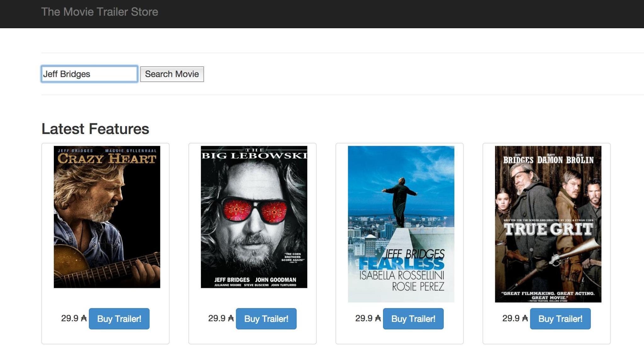Buy Trailer for Crazy Heart
Screen dimensions: 644x348
click(119, 319)
